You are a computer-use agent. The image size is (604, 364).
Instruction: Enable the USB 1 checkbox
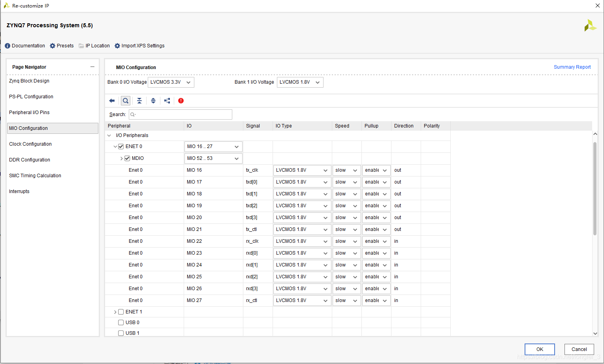[x=121, y=333]
